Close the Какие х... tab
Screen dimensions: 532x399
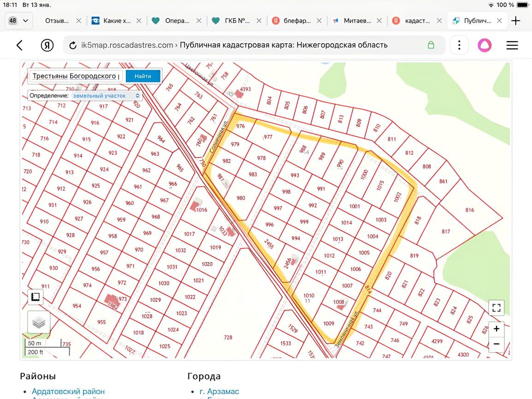coord(139,21)
